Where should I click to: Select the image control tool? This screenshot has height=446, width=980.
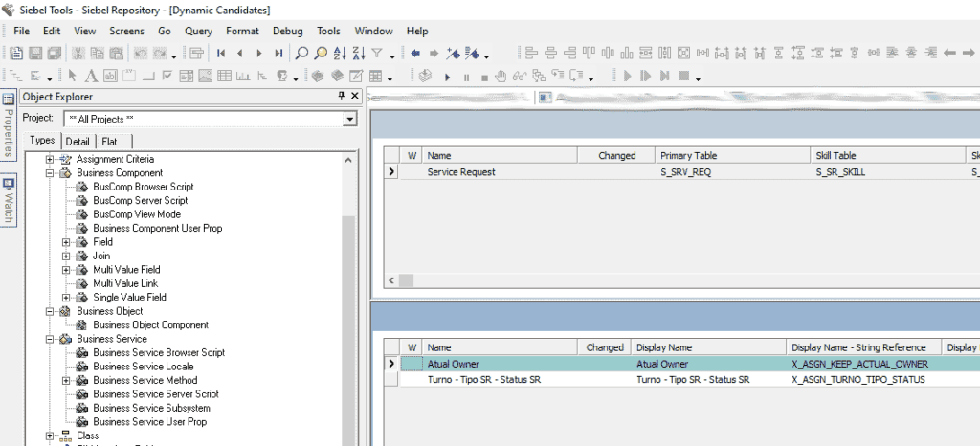[205, 77]
